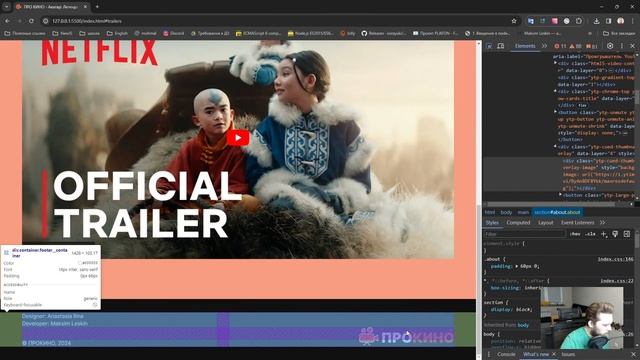640x360 pixels.
Task: Open the index.css:146 source link
Action: tap(616, 259)
